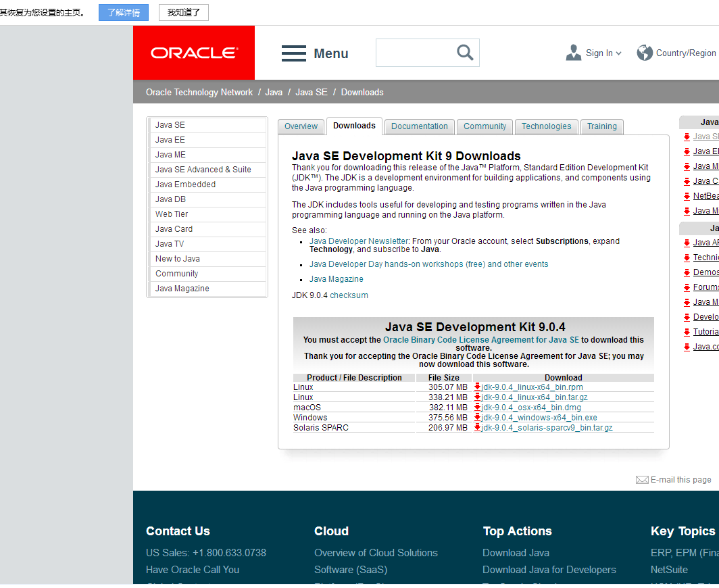
Task: Click the 了解详情 button
Action: [x=124, y=12]
